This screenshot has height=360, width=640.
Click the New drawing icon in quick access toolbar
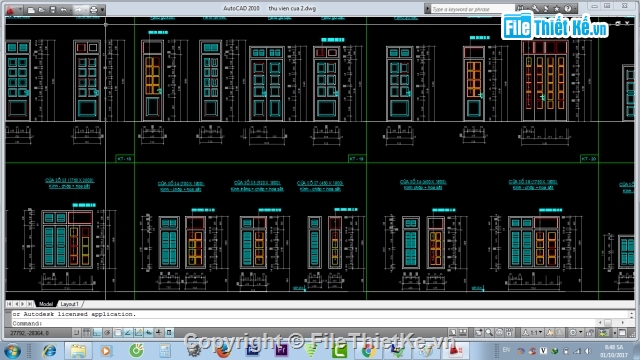(x=31, y=10)
